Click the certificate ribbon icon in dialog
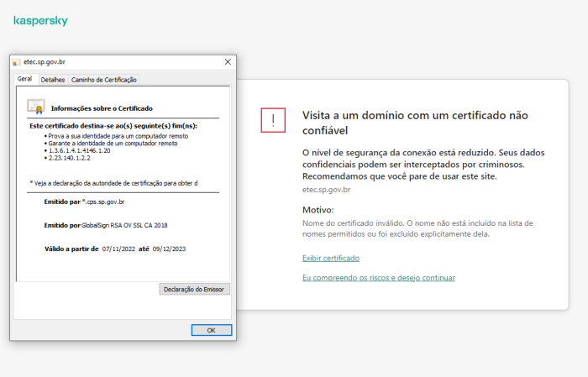The height and width of the screenshot is (377, 588). point(36,107)
